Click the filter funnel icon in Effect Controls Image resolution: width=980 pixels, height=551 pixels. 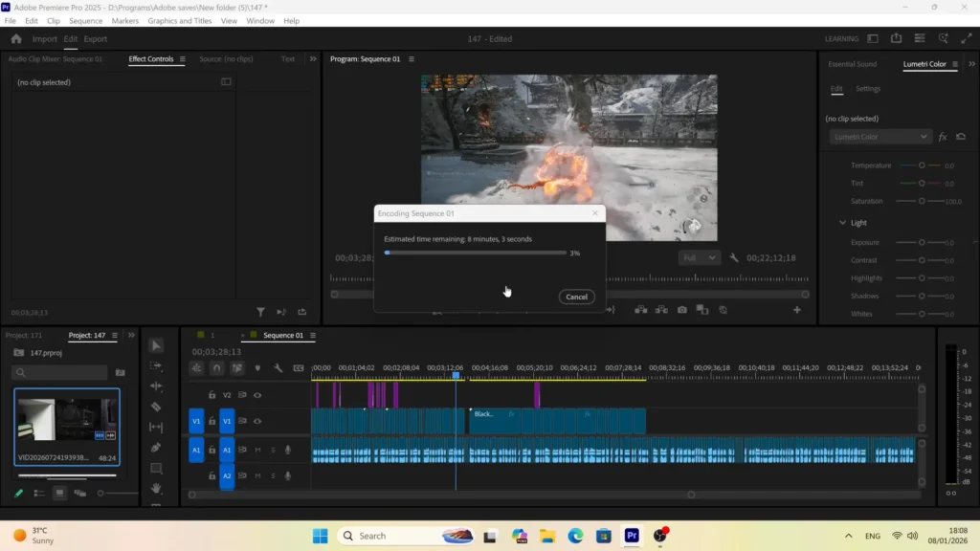coord(260,312)
